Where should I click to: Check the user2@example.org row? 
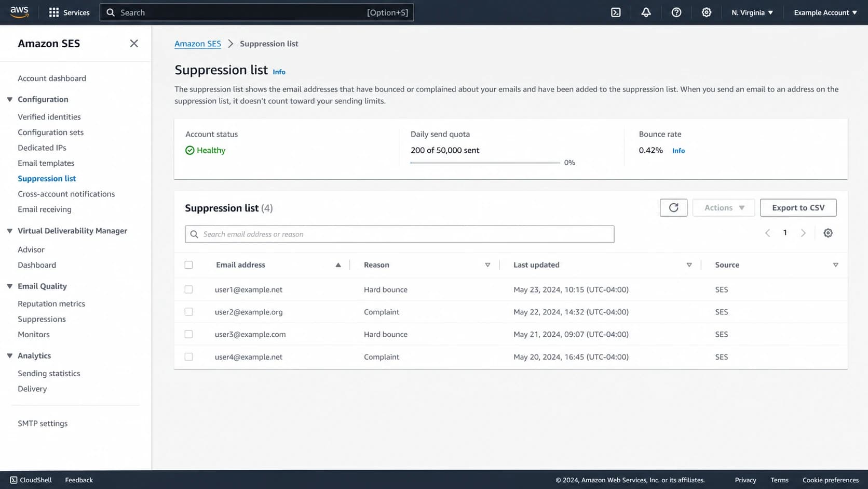point(188,312)
